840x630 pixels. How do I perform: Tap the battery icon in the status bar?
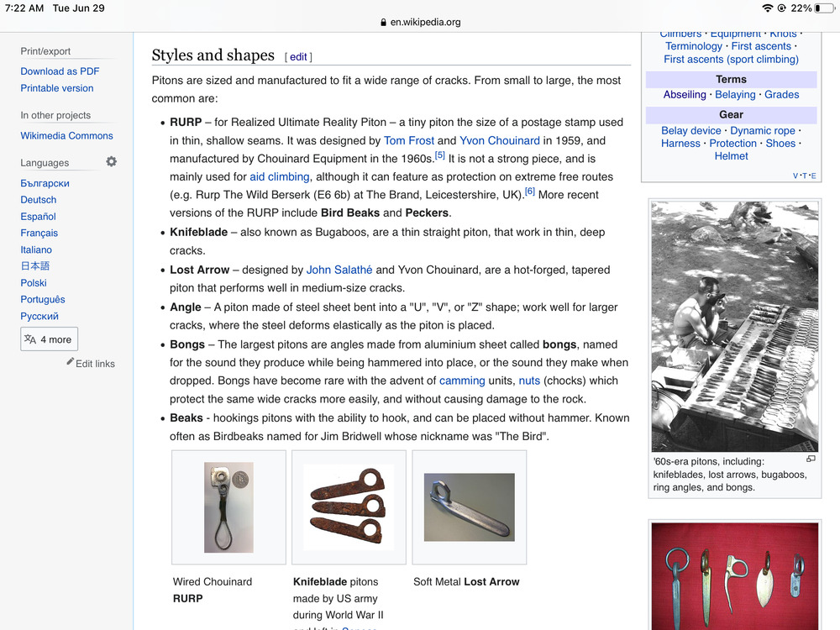point(826,8)
